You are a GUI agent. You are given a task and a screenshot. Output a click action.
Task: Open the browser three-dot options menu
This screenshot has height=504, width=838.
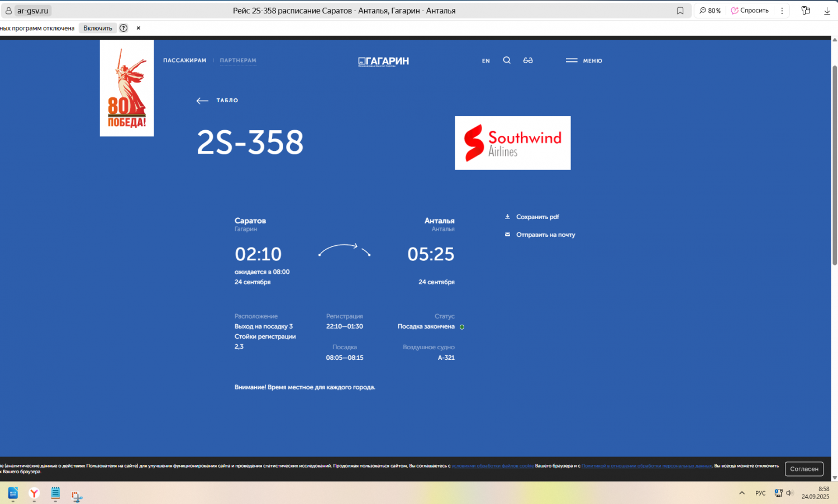pyautogui.click(x=782, y=11)
